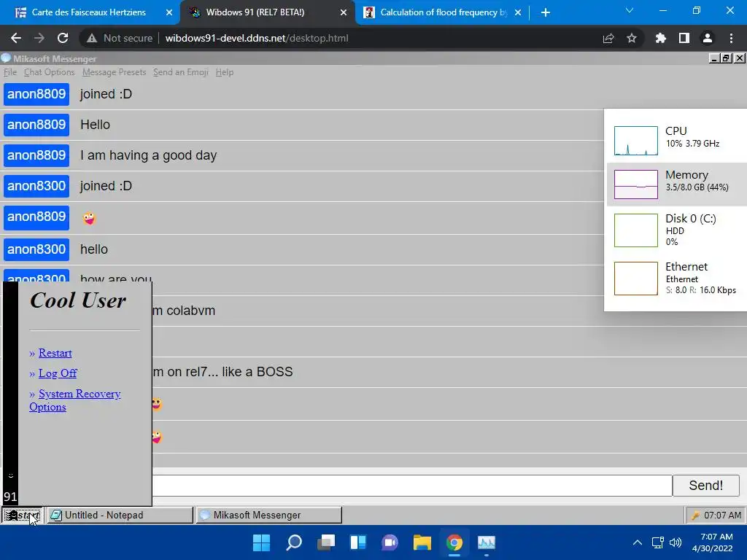Click the Log Off link
Viewport: 747px width, 560px height.
(x=58, y=373)
